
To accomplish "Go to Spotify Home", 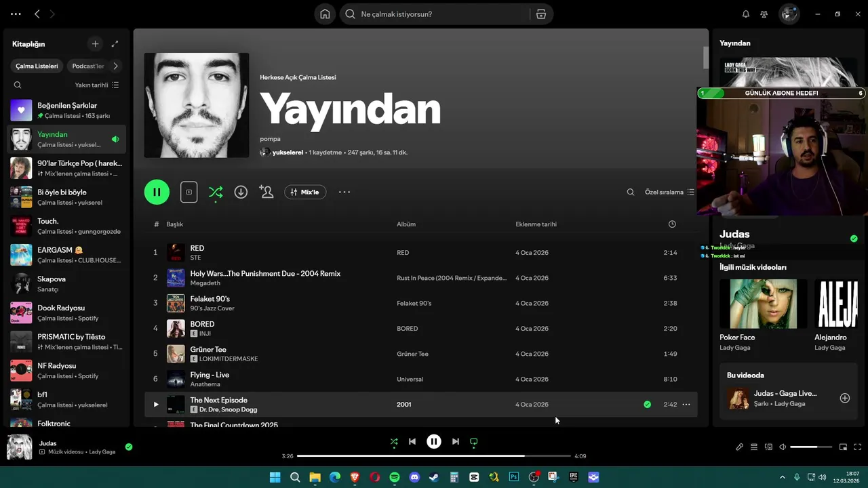I will click(325, 14).
